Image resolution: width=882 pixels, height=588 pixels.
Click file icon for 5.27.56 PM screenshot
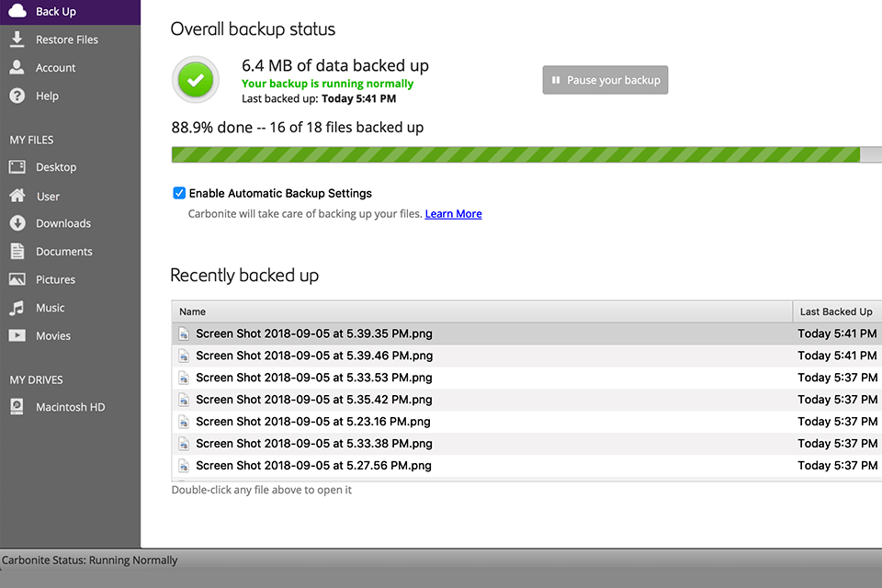184,465
